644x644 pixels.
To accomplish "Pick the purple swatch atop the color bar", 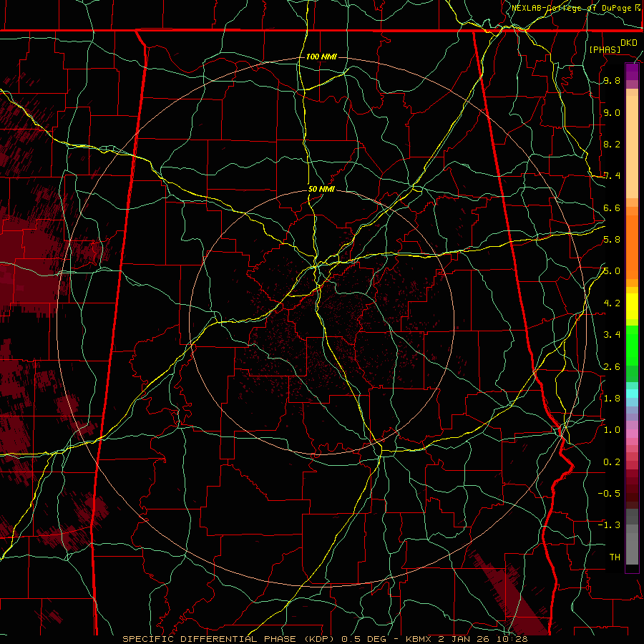I will tap(632, 72).
